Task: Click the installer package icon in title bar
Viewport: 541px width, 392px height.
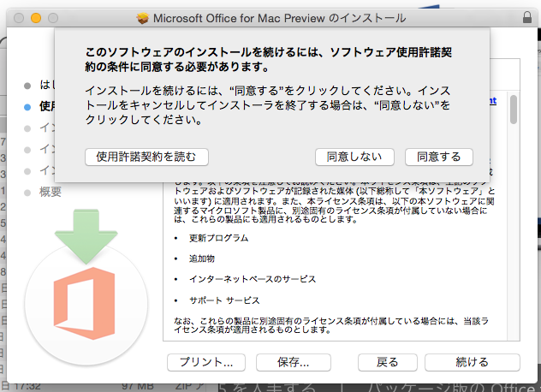Action: (142, 18)
